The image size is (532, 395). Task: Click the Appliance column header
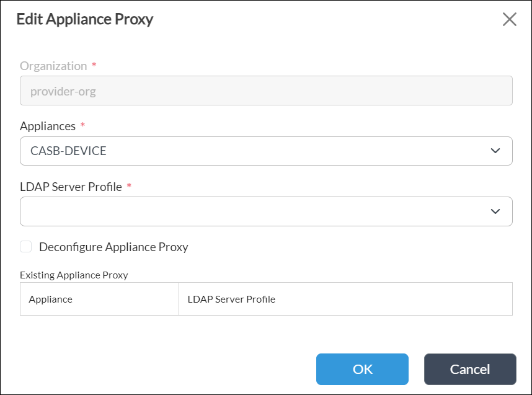50,299
